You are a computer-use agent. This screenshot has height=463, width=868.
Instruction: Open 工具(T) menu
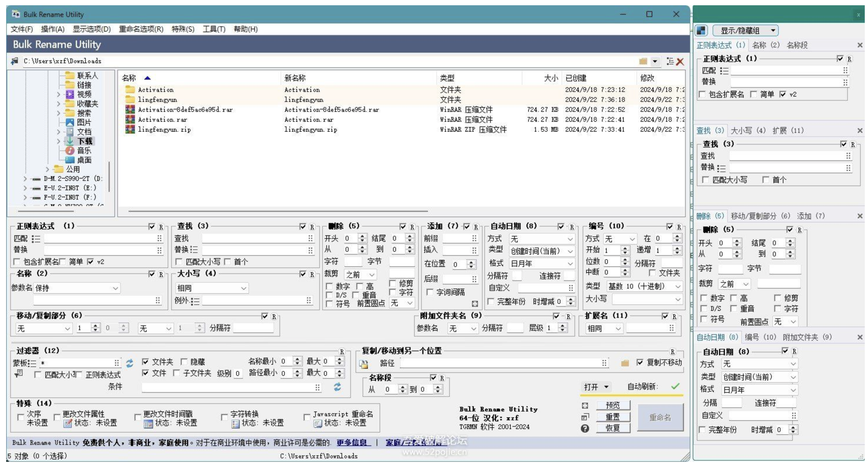point(214,29)
